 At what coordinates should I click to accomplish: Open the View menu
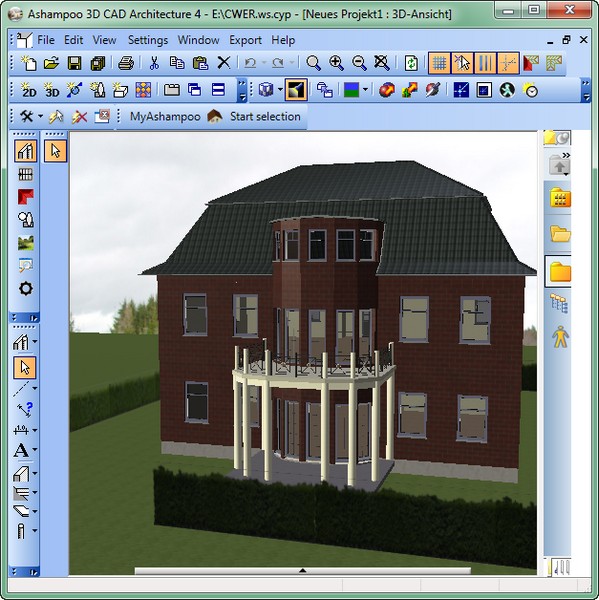click(104, 40)
